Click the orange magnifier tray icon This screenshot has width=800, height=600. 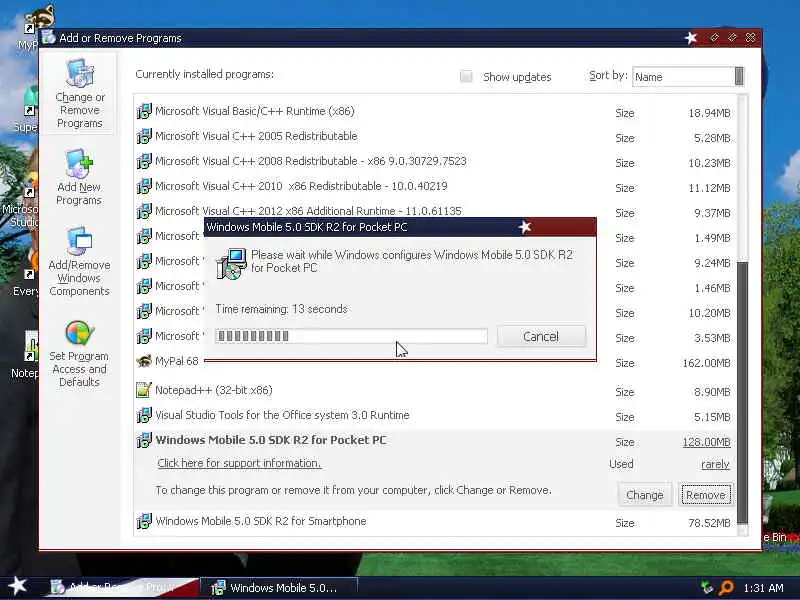726,588
